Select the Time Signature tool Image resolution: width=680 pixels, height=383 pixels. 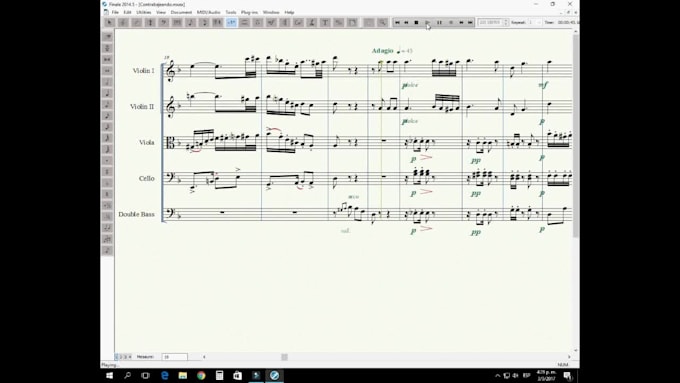tap(150, 22)
